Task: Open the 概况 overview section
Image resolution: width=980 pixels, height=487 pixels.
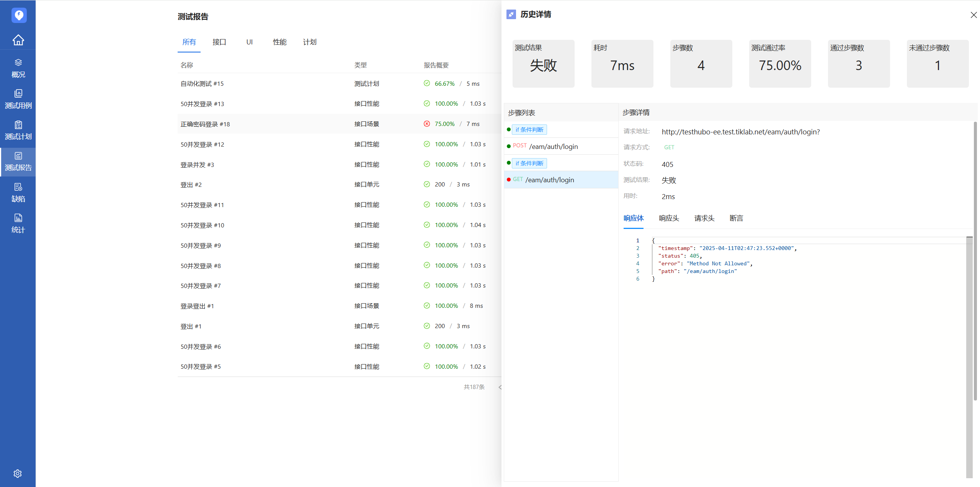Action: 18,68
